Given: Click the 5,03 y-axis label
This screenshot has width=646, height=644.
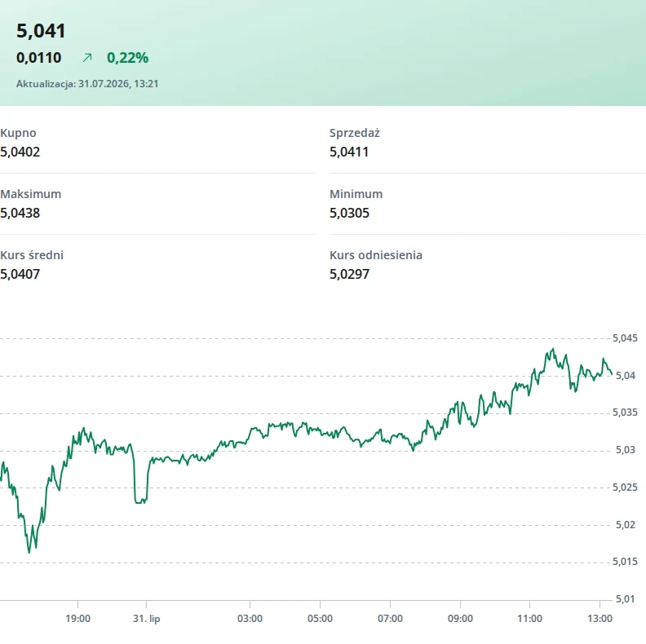Looking at the screenshot, I should (x=626, y=450).
